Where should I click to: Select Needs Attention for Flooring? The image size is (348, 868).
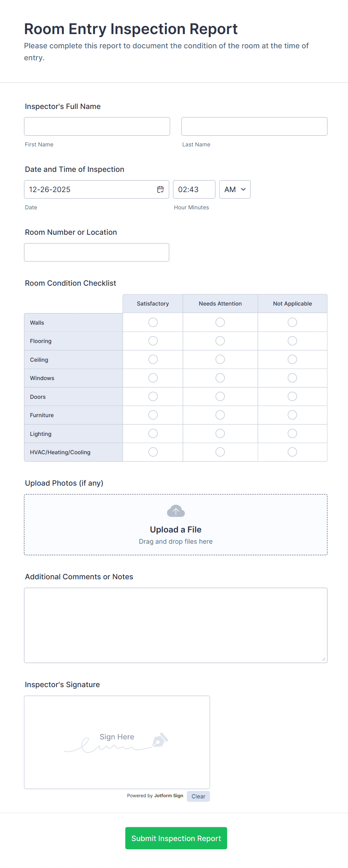(x=220, y=341)
